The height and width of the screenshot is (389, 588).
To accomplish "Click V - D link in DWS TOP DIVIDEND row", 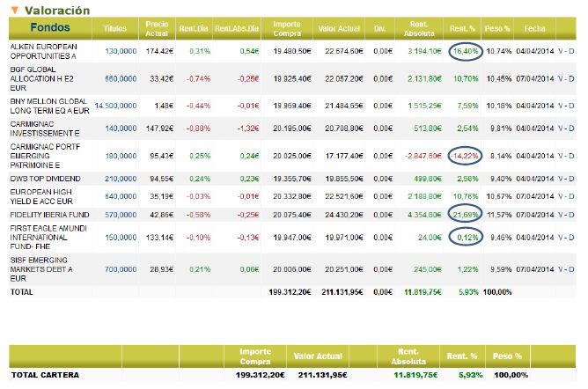I will point(566,179).
